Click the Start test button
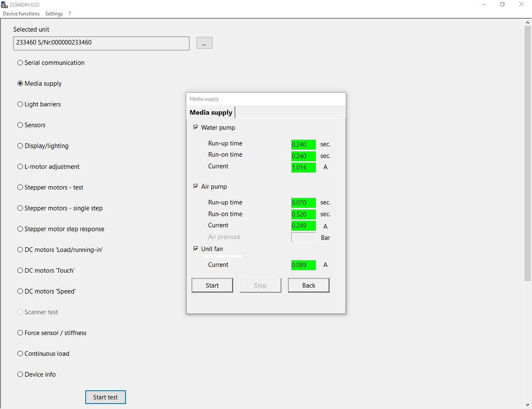532x409 pixels. click(105, 397)
